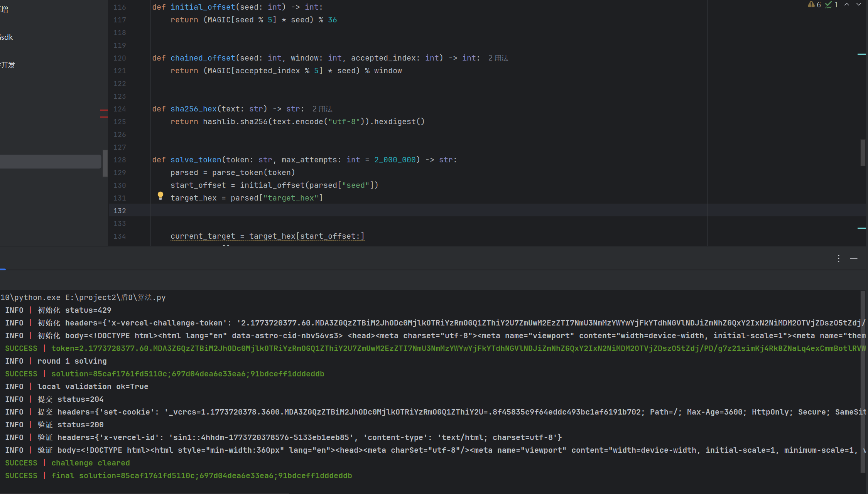Click the project panel scrollbar thumb
Viewport: 868px width, 494px height.
(105, 163)
